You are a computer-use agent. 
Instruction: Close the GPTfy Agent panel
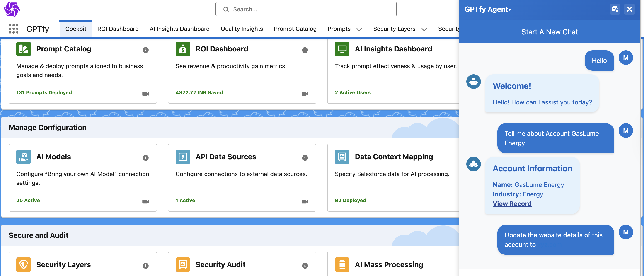(629, 9)
